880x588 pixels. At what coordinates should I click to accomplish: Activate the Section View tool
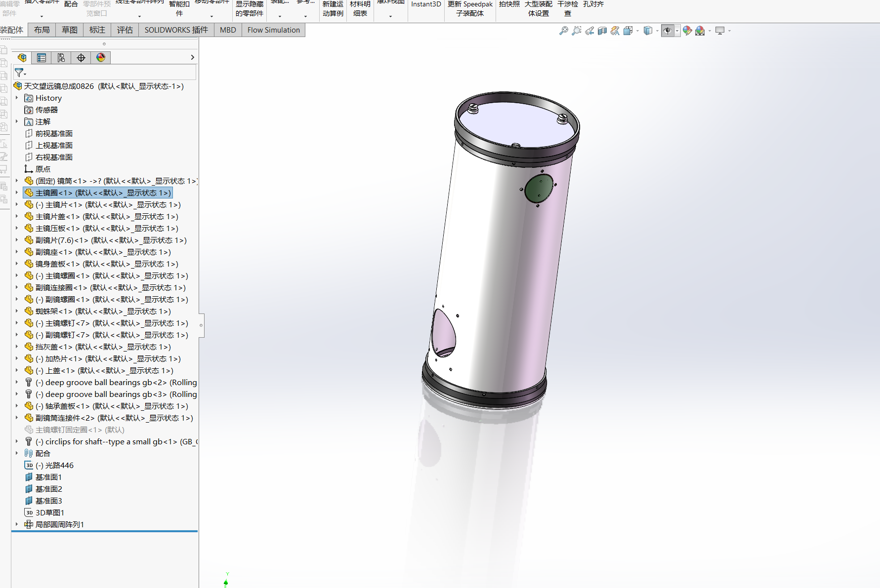602,31
